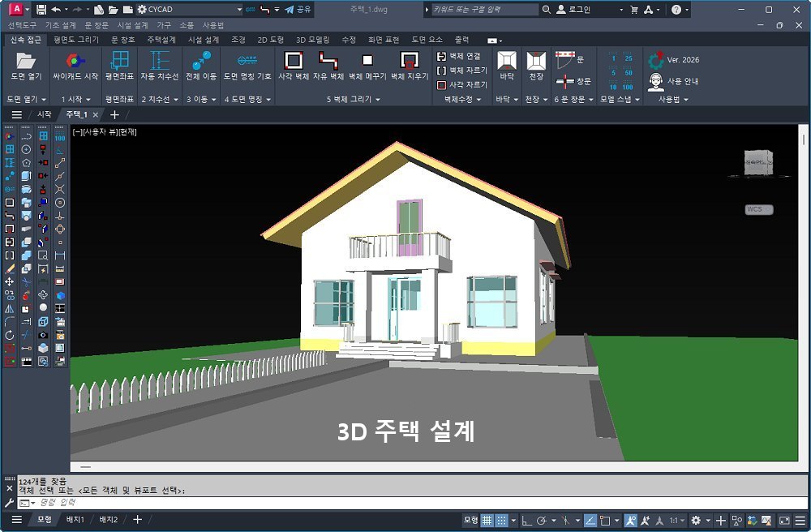Click the 도면 열기 folder icon

[26, 61]
